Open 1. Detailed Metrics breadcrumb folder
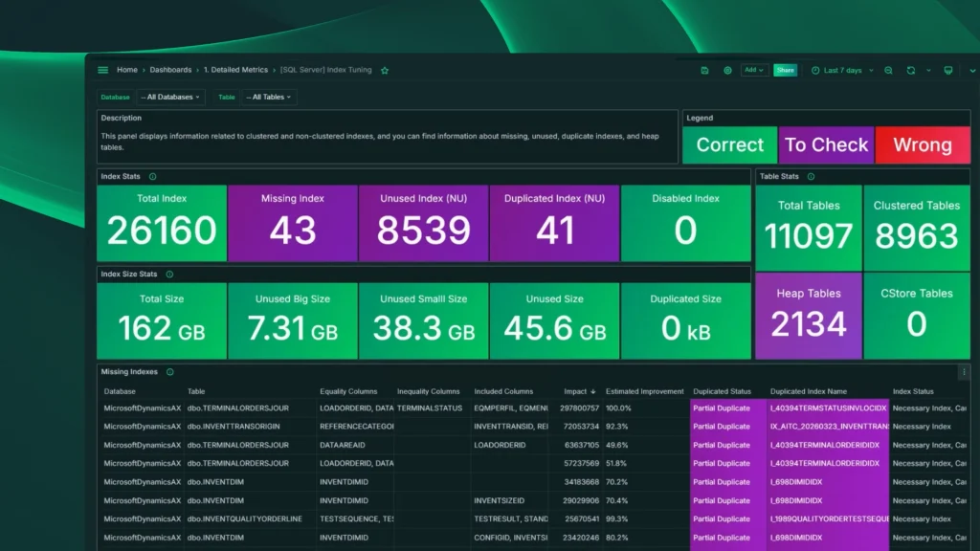This screenshot has height=551, width=980. (x=235, y=70)
